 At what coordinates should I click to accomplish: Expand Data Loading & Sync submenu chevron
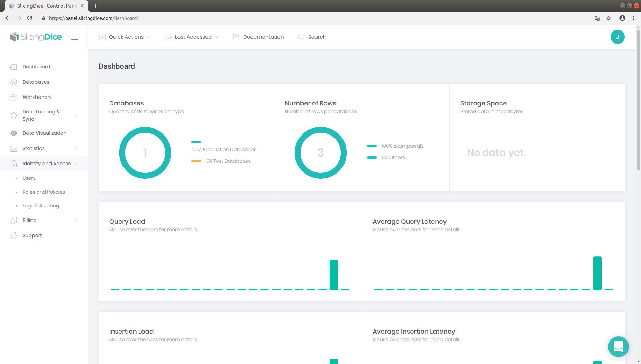(76, 115)
